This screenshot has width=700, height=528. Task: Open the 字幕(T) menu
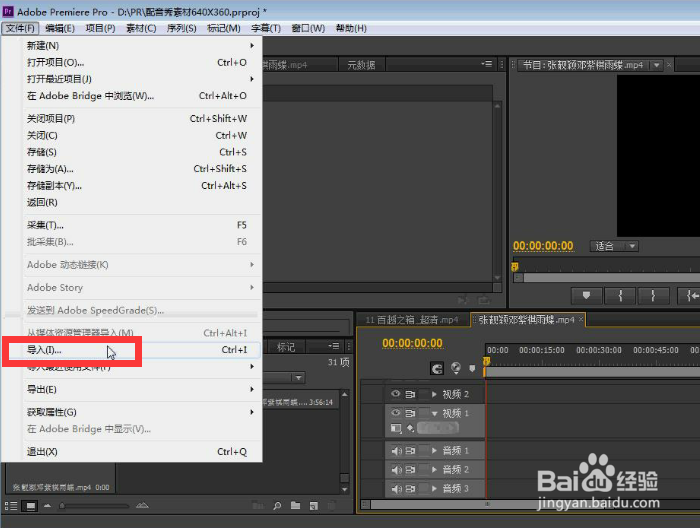(266, 28)
